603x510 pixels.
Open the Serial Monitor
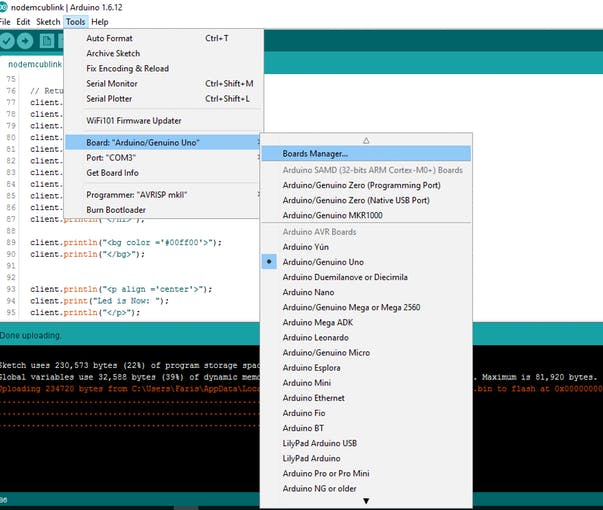[x=163, y=83]
